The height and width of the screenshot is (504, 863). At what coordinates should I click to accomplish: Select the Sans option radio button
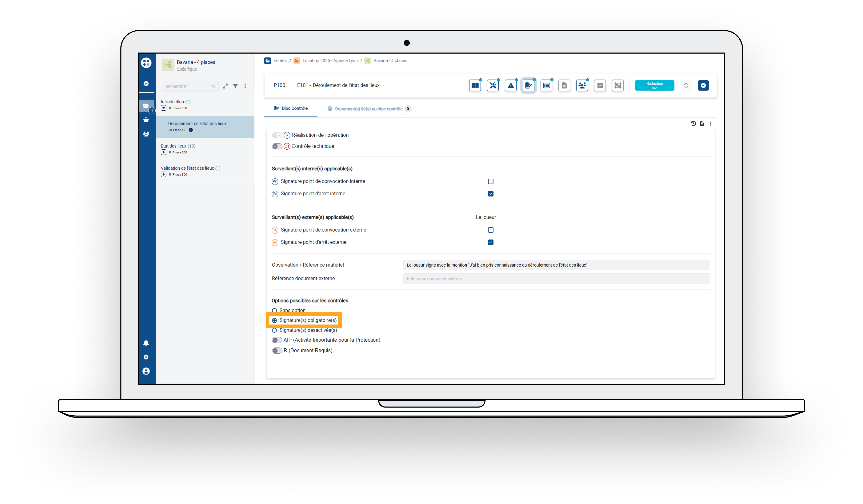(274, 311)
